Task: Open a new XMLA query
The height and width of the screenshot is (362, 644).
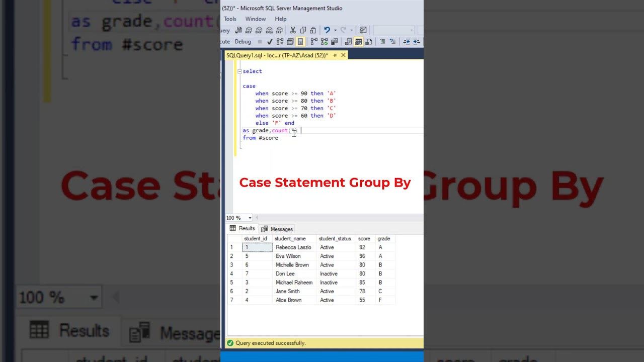Action: (269, 30)
